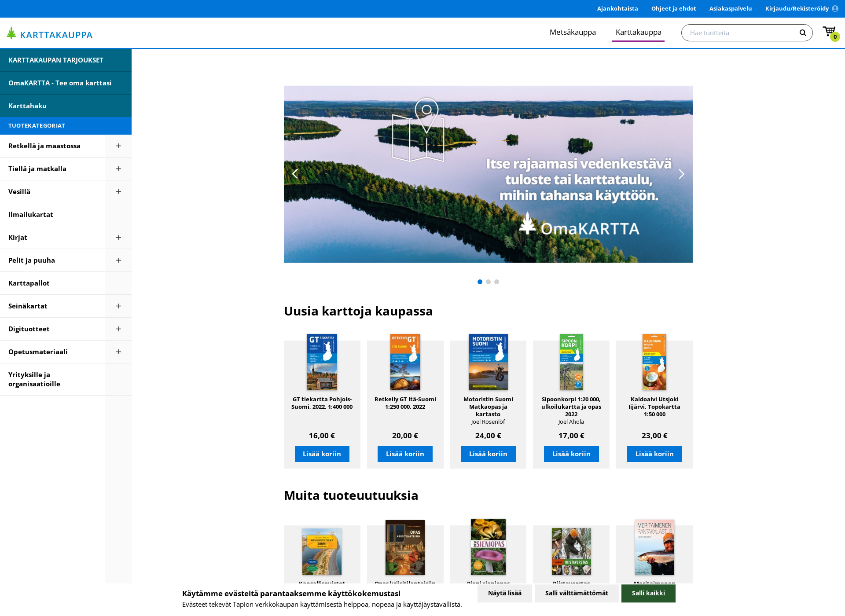Open Motoristin Suomi Matkaopas title link
This screenshot has height=616, width=845.
[x=488, y=407]
